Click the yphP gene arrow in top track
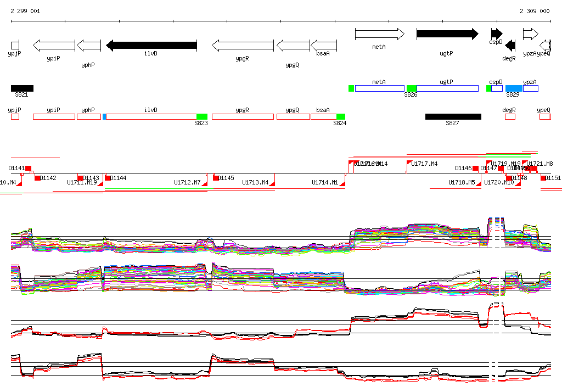This screenshot has width=562, height=392. 89,45
